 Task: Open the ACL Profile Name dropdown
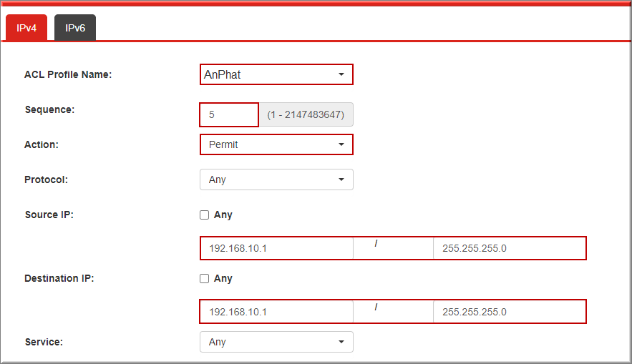click(276, 74)
